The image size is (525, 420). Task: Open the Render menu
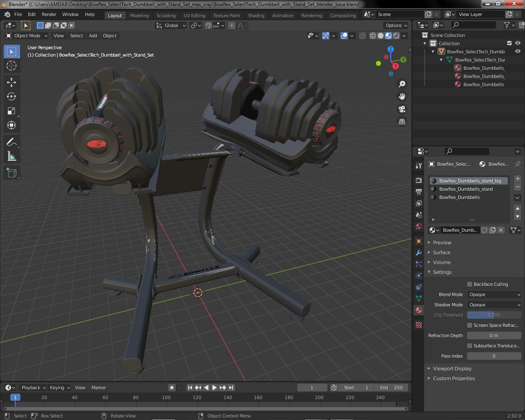click(49, 14)
